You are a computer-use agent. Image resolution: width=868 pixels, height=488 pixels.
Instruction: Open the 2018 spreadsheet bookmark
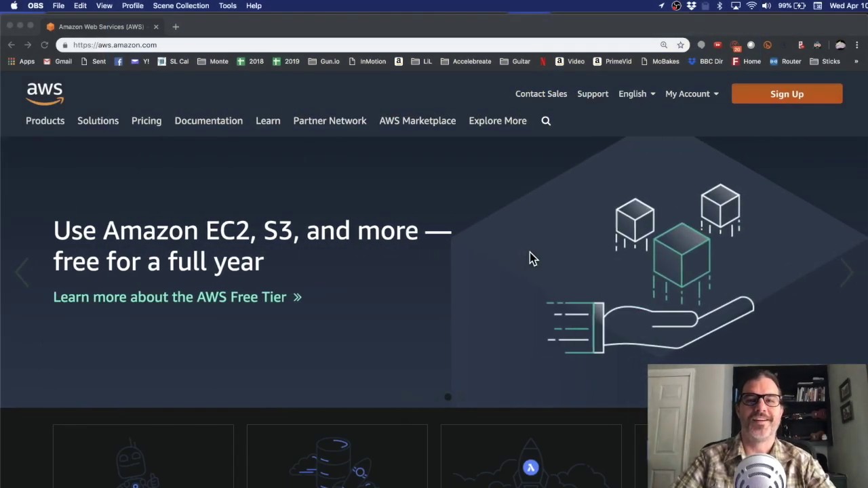250,61
